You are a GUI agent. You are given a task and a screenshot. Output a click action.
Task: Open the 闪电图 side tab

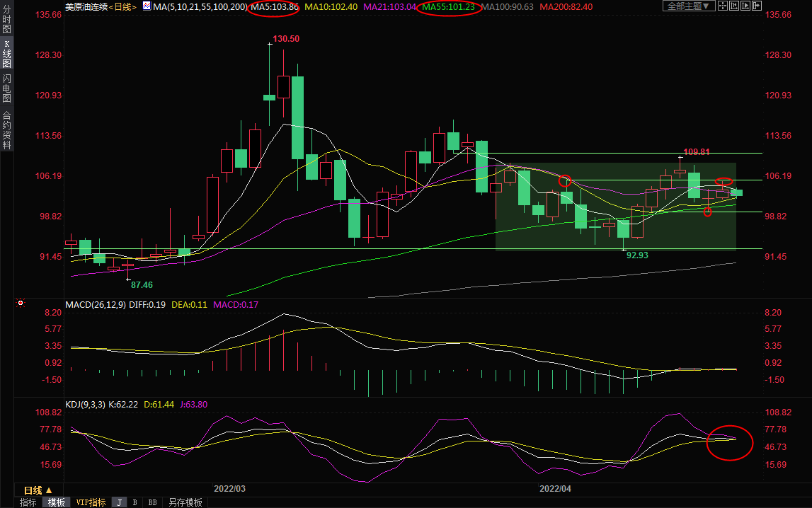(x=6, y=88)
